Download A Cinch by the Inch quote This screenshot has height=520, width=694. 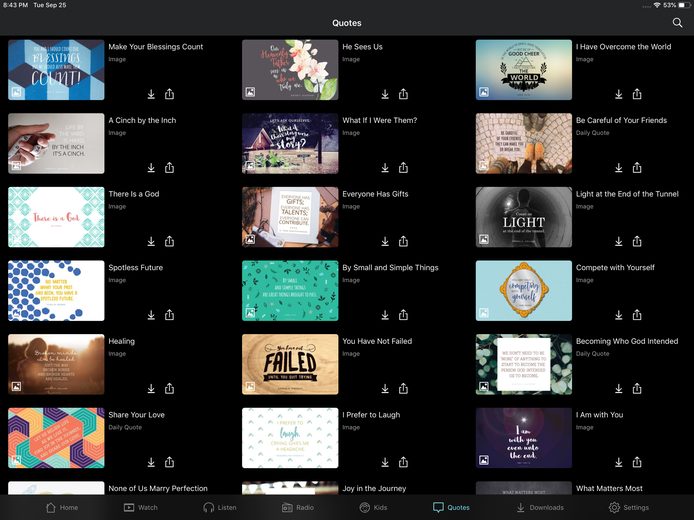151,168
